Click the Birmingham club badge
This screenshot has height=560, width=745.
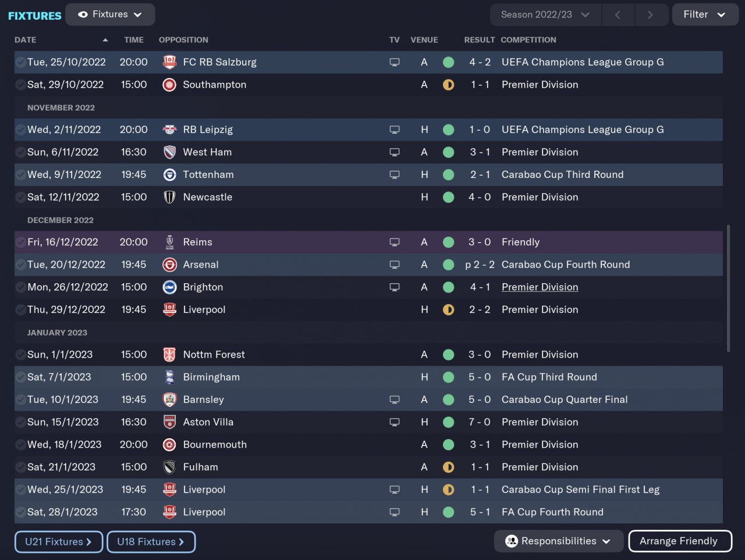tap(169, 377)
